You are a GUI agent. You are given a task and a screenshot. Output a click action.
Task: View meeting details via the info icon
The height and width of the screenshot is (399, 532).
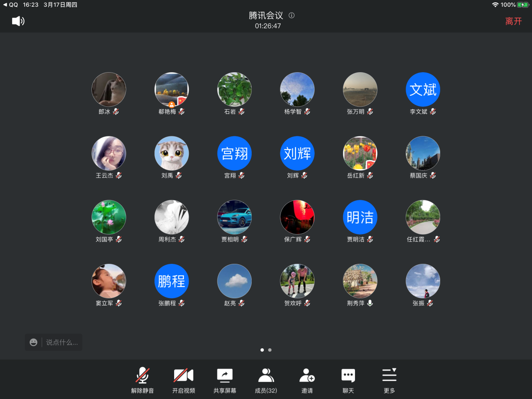291,15
